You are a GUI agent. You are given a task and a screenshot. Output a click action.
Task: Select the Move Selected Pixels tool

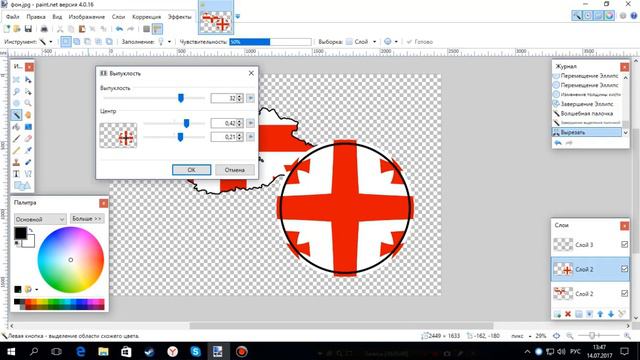[x=28, y=80]
